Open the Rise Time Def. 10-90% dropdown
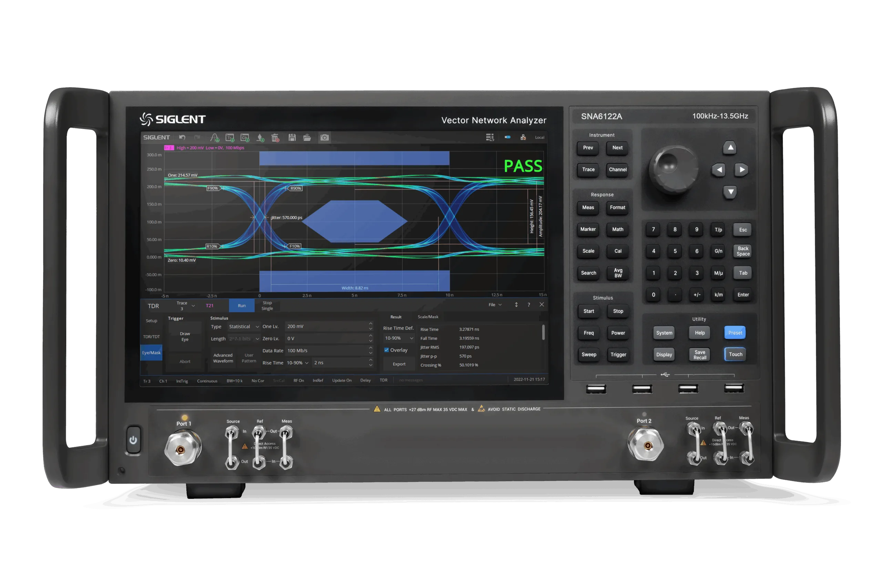 [x=399, y=338]
